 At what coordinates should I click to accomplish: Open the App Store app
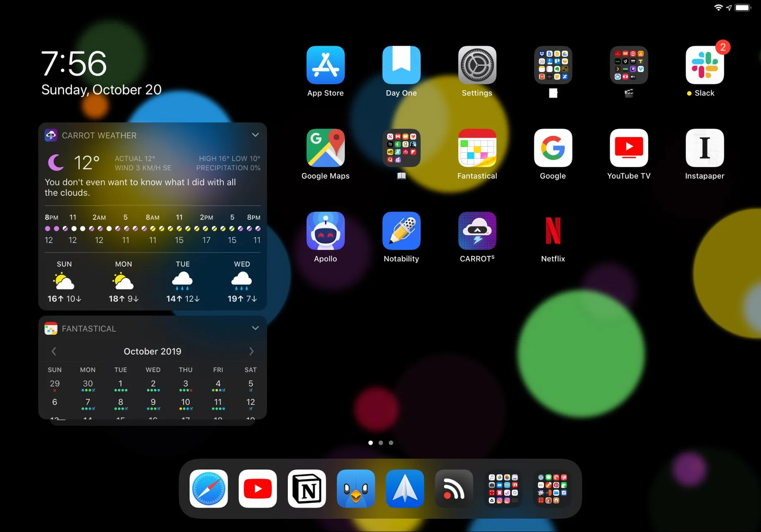tap(325, 65)
